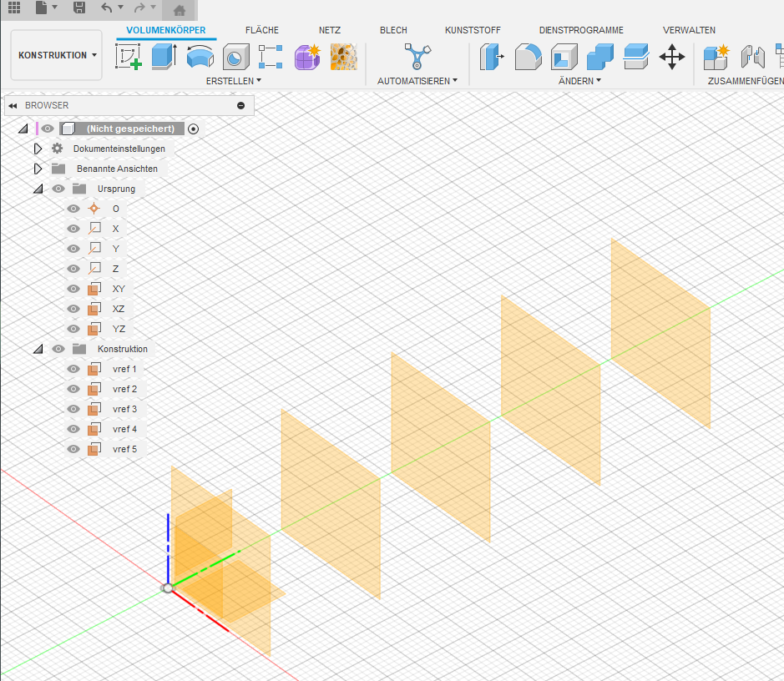The height and width of the screenshot is (681, 784).
Task: Select the vref 2 plane row
Action: pyautogui.click(x=106, y=389)
